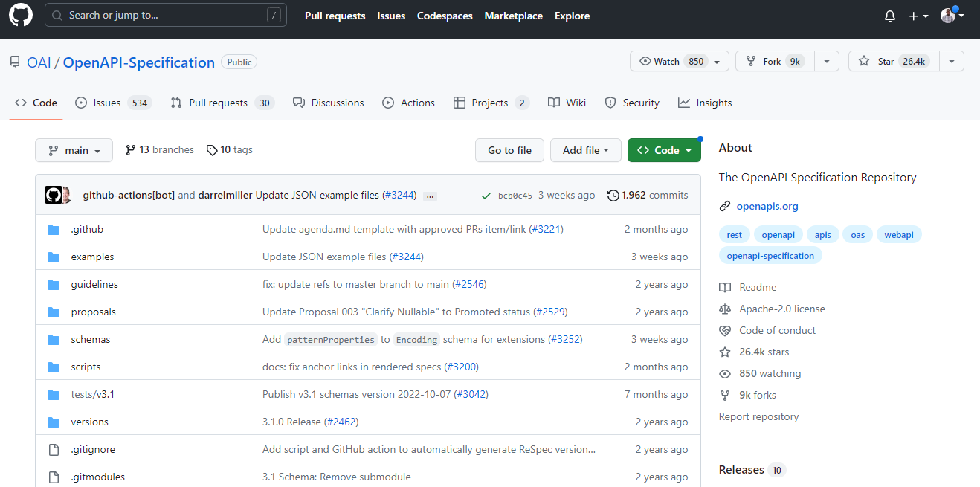The image size is (980, 487).
Task: Click Go to file button
Action: [509, 150]
